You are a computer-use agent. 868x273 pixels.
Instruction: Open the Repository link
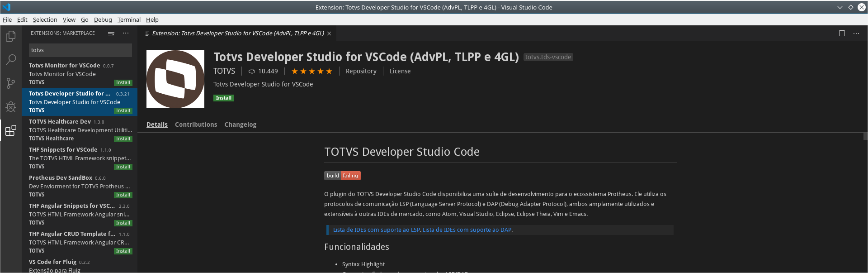361,71
